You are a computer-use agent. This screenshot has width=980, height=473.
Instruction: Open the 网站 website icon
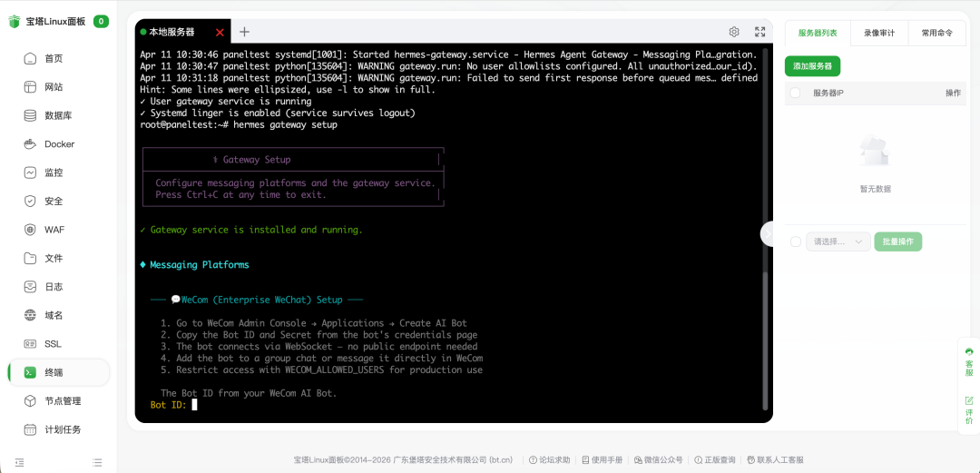[x=30, y=87]
